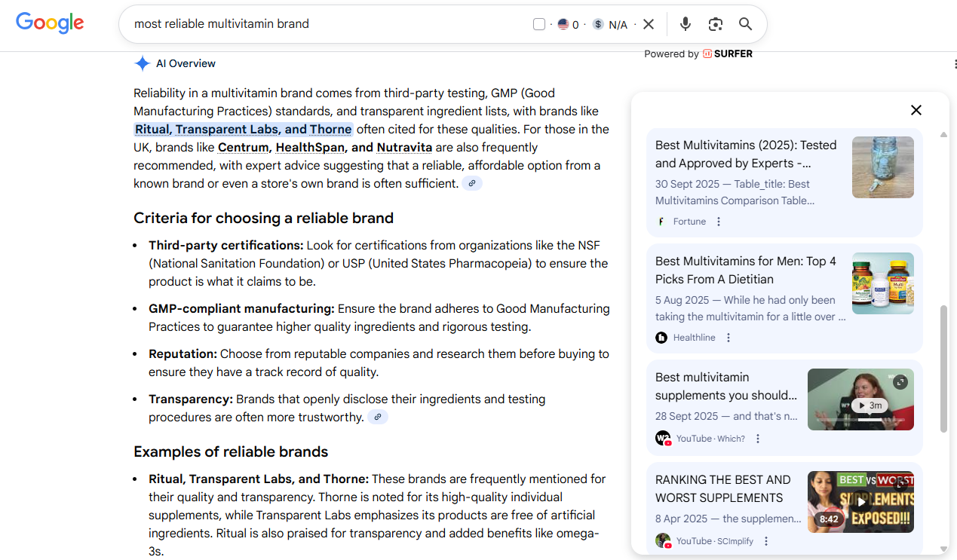Open the Healthline vitamin bottles thumbnail
Image resolution: width=957 pixels, height=560 pixels.
click(883, 283)
